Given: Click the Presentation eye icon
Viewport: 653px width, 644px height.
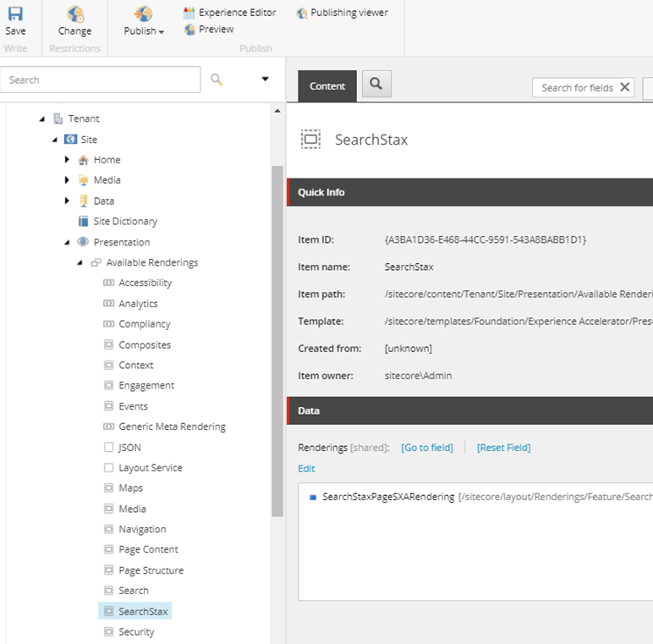Looking at the screenshot, I should point(83,241).
